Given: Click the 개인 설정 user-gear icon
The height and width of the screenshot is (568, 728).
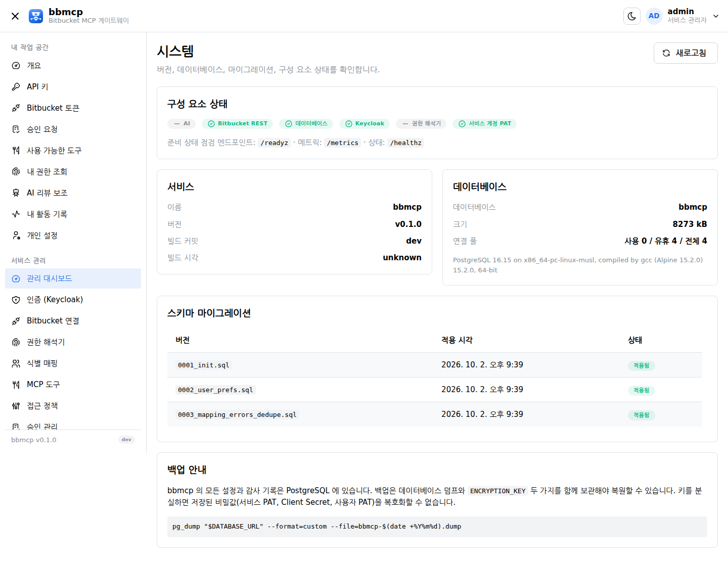Looking at the screenshot, I should click(16, 235).
